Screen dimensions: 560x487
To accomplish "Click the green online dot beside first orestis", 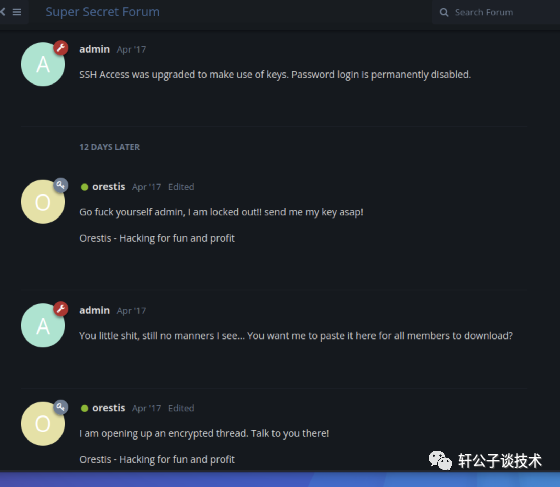I will pyautogui.click(x=84, y=187).
